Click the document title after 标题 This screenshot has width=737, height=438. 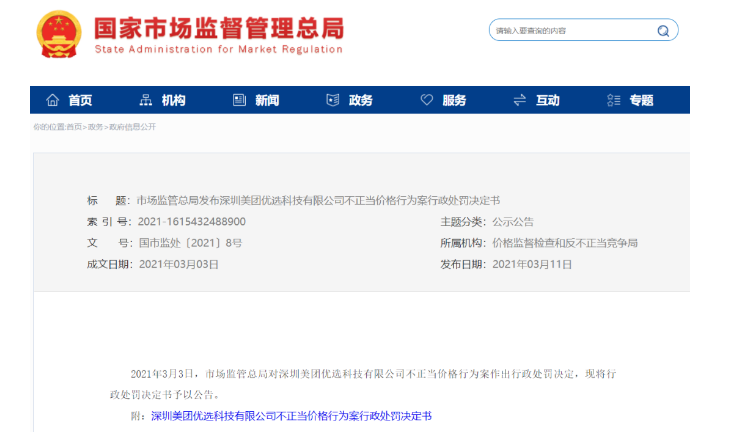click(x=318, y=201)
